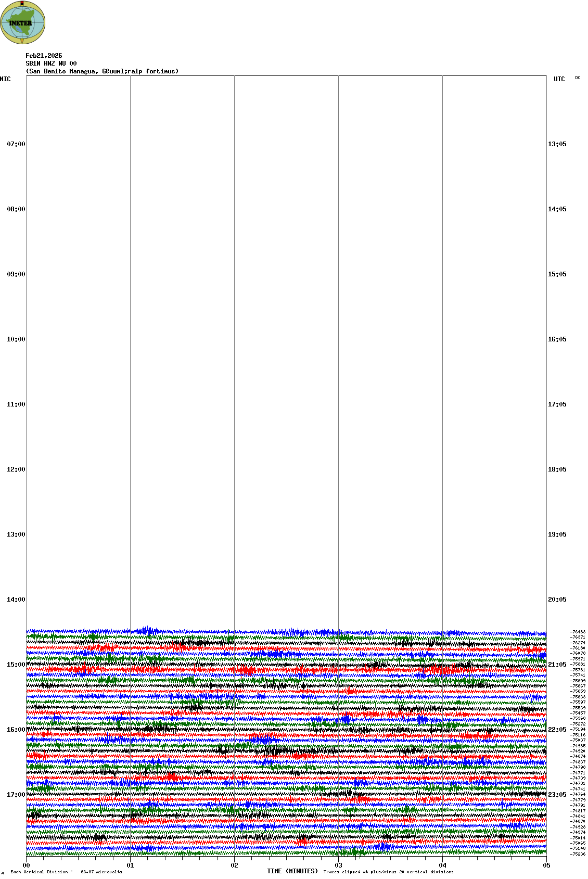Select the SB1N HNZ NU 00 station code
588x879 pixels.
[x=51, y=63]
